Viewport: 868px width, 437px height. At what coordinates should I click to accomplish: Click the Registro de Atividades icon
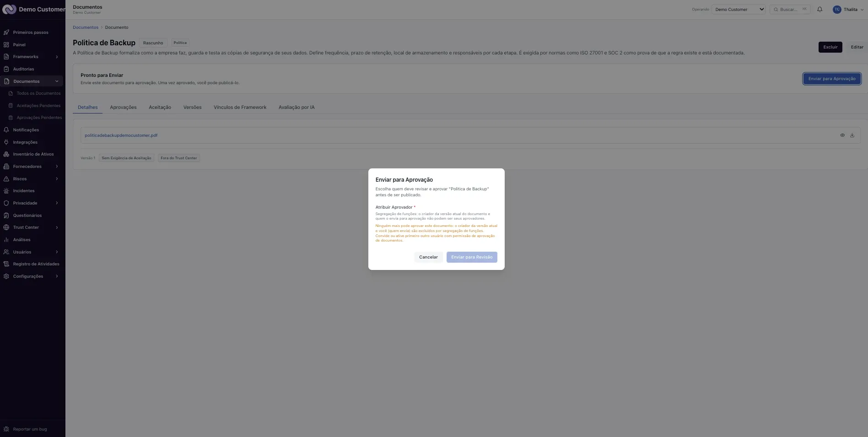[x=6, y=264]
